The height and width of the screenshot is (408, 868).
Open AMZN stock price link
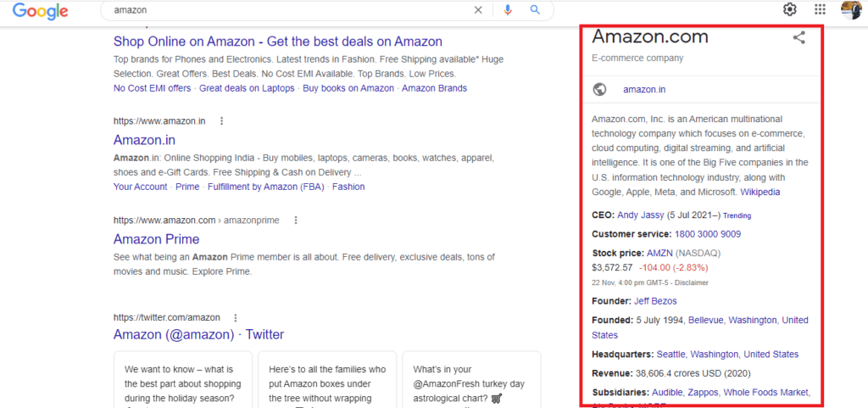[x=659, y=253]
